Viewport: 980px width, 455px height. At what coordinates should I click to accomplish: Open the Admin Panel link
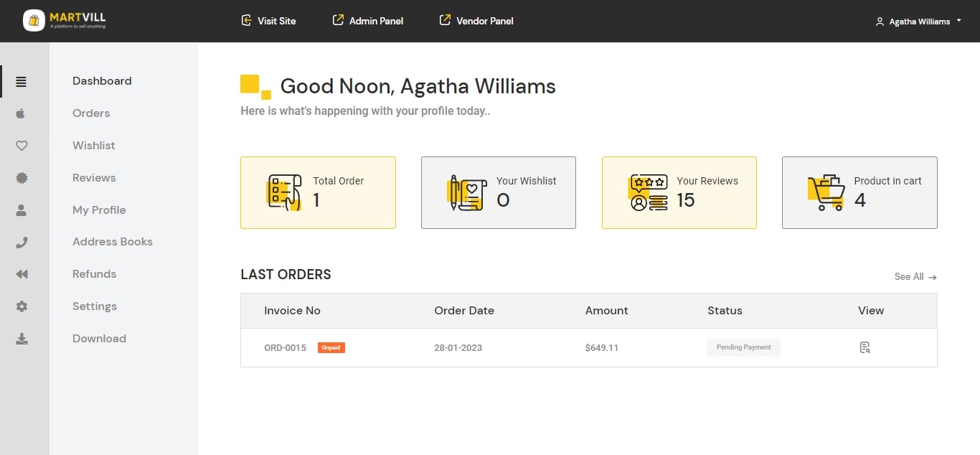pyautogui.click(x=368, y=21)
